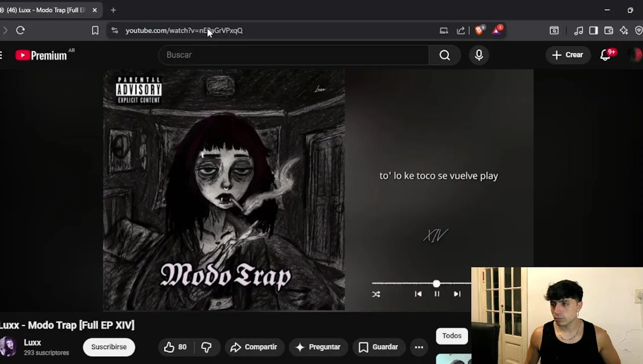Click the Preguntar button
The height and width of the screenshot is (364, 643).
click(318, 347)
